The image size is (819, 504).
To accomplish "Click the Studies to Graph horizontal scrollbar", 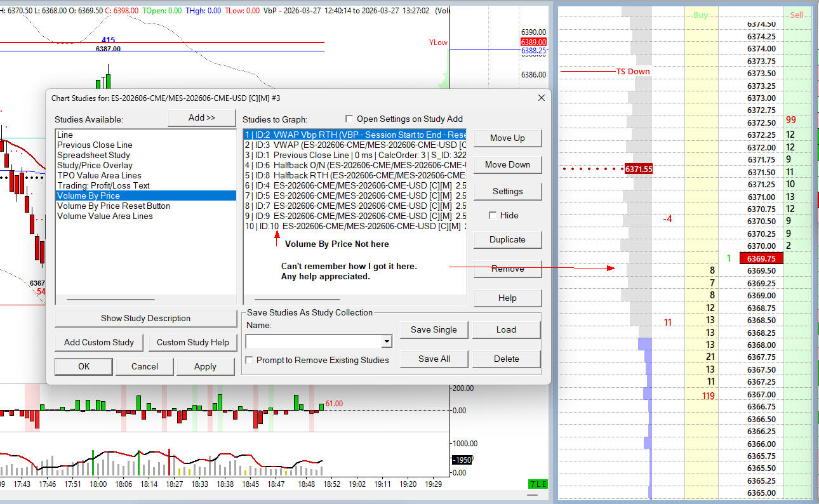I will click(297, 299).
